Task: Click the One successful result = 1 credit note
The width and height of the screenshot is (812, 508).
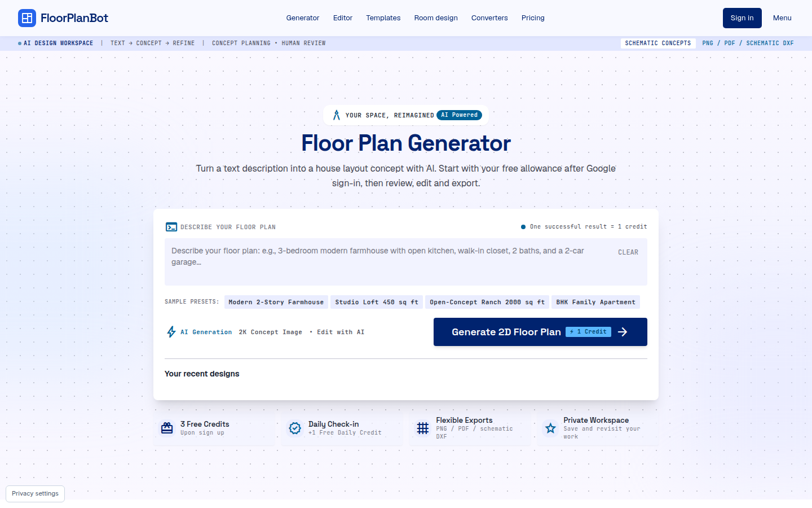Action: point(588,227)
